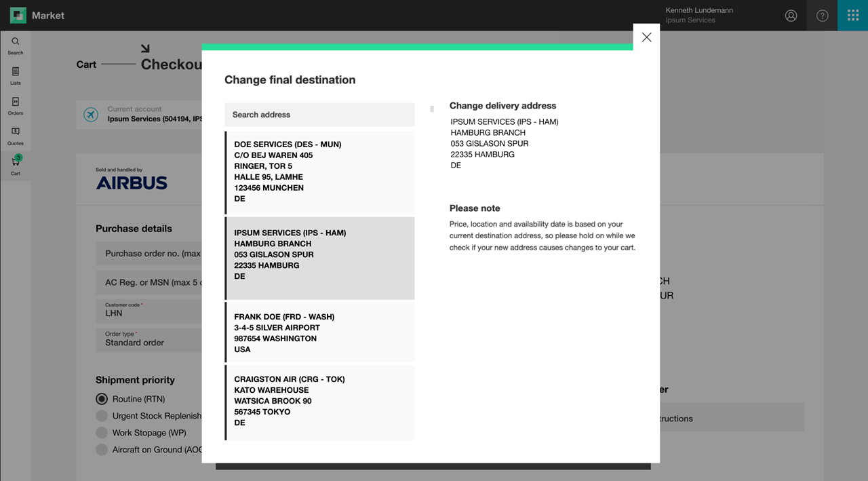Click the Search address field

[319, 115]
